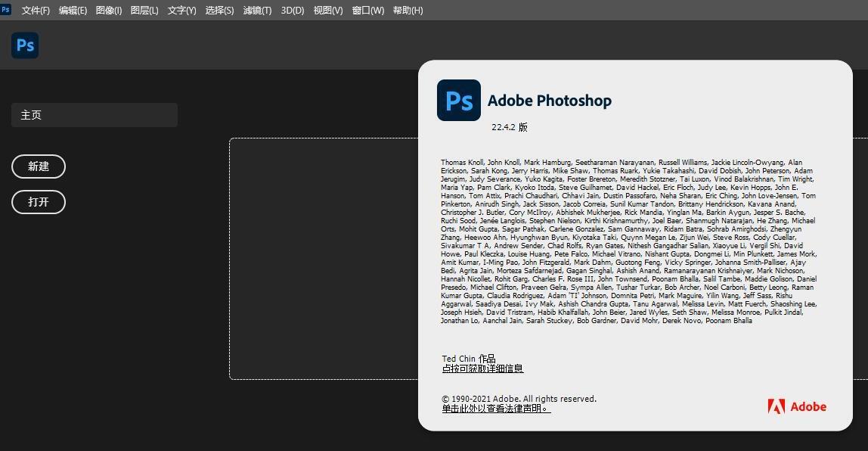Click the dashed drop area on home screen

(x=324, y=259)
